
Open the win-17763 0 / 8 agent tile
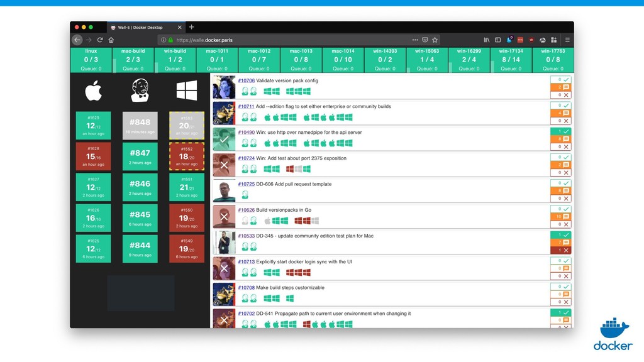tap(553, 60)
